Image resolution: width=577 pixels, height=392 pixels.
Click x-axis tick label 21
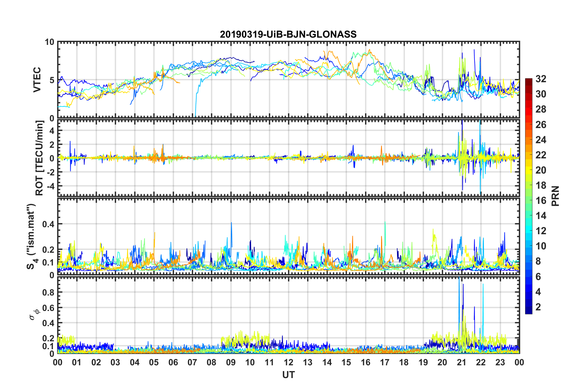462,362
